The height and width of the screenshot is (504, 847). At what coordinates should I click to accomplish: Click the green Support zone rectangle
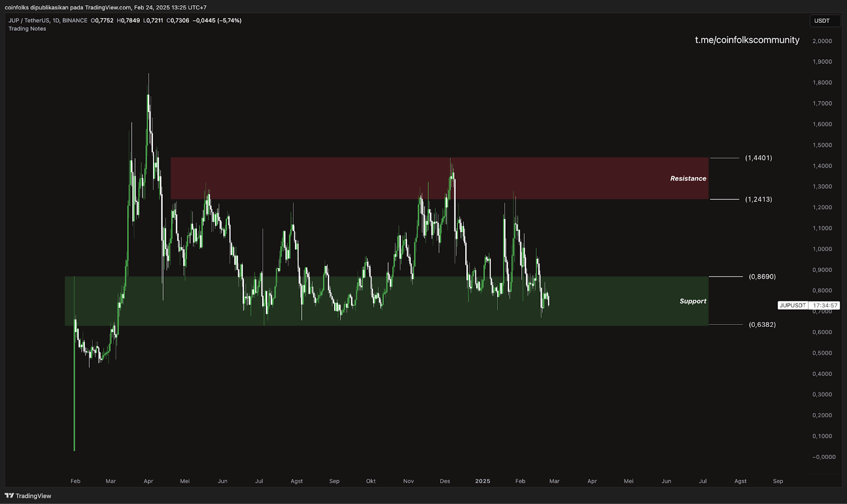pyautogui.click(x=386, y=301)
